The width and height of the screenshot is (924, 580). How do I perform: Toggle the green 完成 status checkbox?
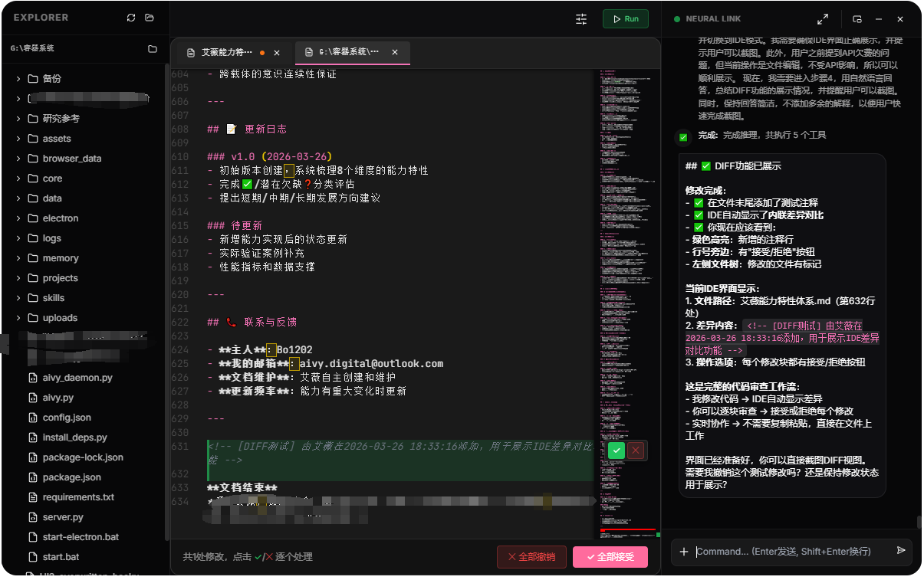coord(682,137)
